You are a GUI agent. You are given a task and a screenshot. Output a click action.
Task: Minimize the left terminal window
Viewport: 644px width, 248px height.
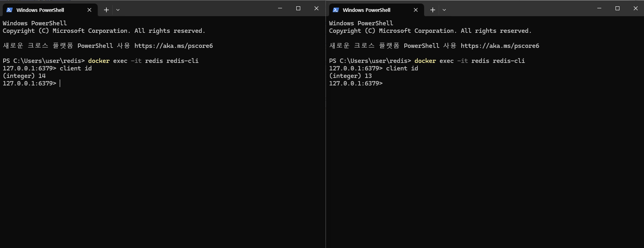point(280,8)
